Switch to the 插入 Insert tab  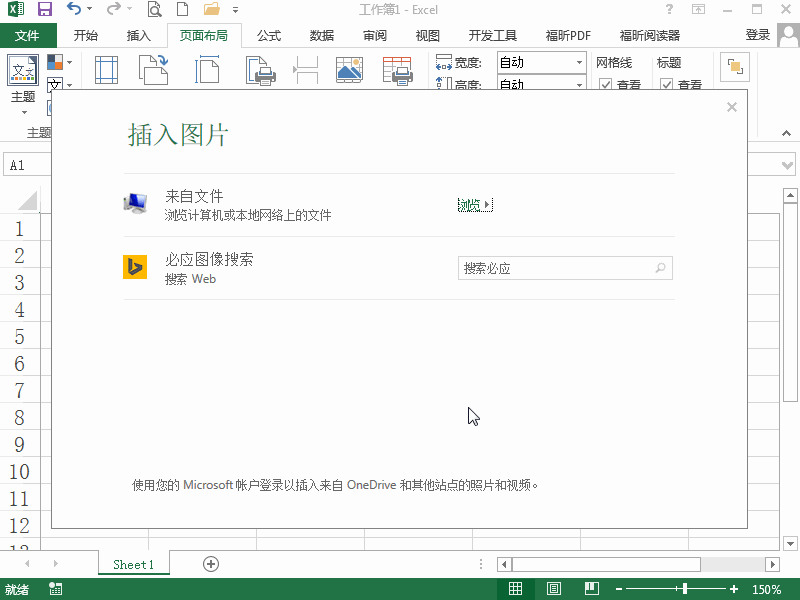tap(139, 35)
